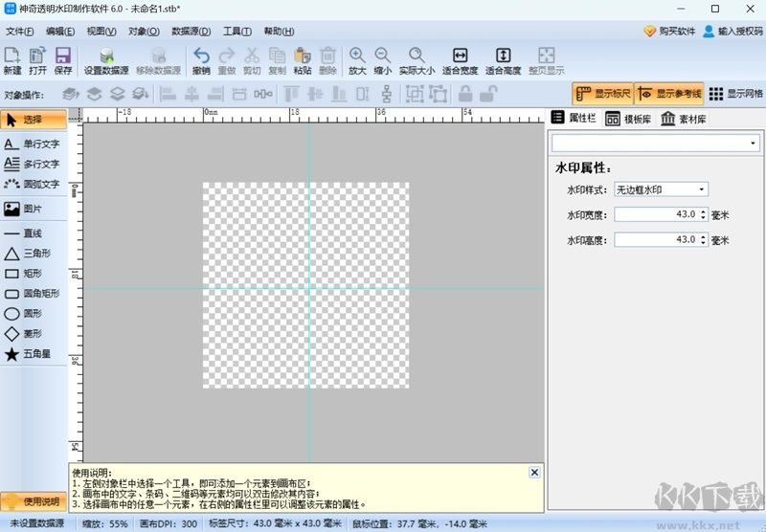Click the 保存 (Save) icon
Viewport: 766px width, 532px height.
(x=63, y=60)
